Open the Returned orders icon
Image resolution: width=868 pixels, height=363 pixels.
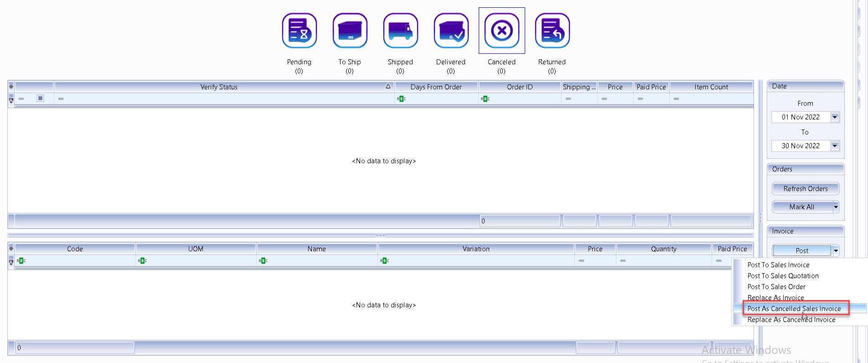[552, 31]
